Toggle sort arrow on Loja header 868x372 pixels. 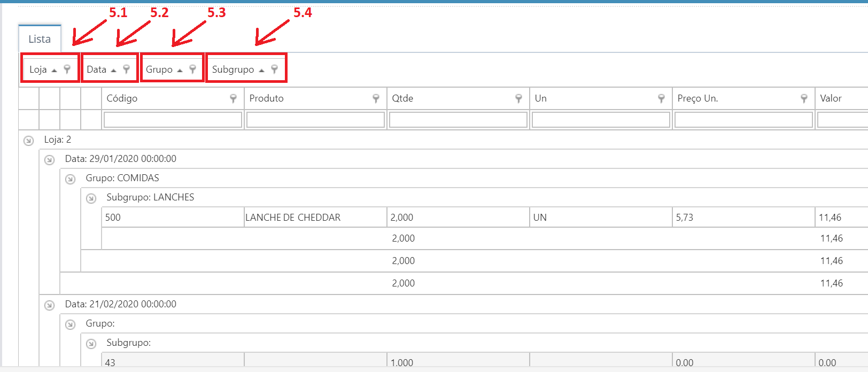[54, 70]
